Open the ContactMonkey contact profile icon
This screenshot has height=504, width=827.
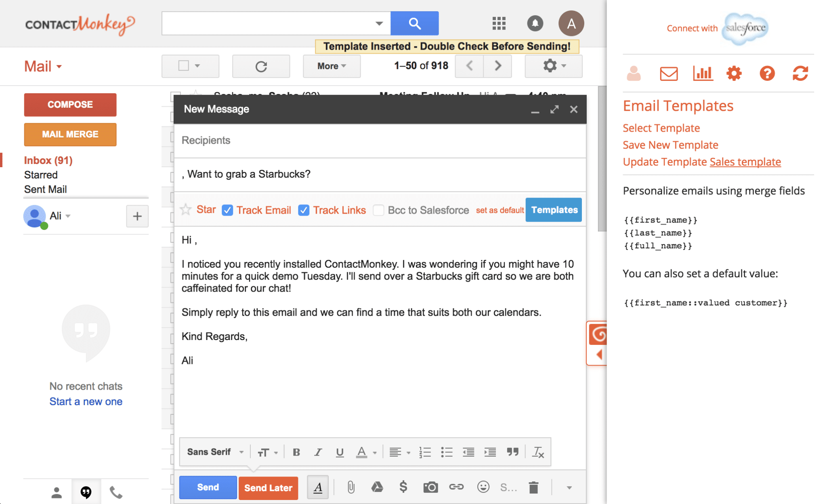pos(634,73)
